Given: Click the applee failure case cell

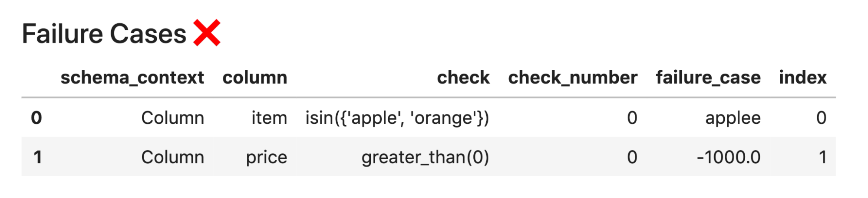Looking at the screenshot, I should click(733, 118).
